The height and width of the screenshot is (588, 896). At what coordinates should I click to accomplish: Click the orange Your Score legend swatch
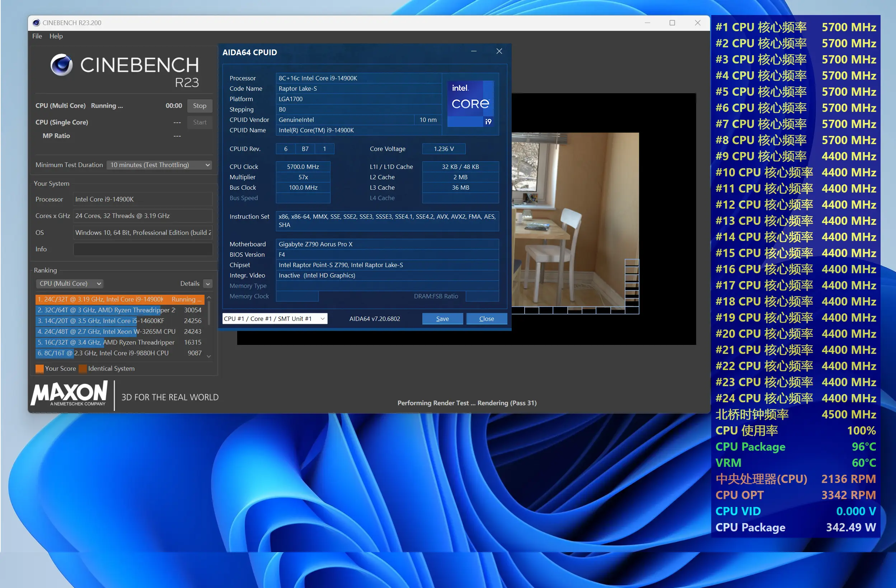(39, 369)
